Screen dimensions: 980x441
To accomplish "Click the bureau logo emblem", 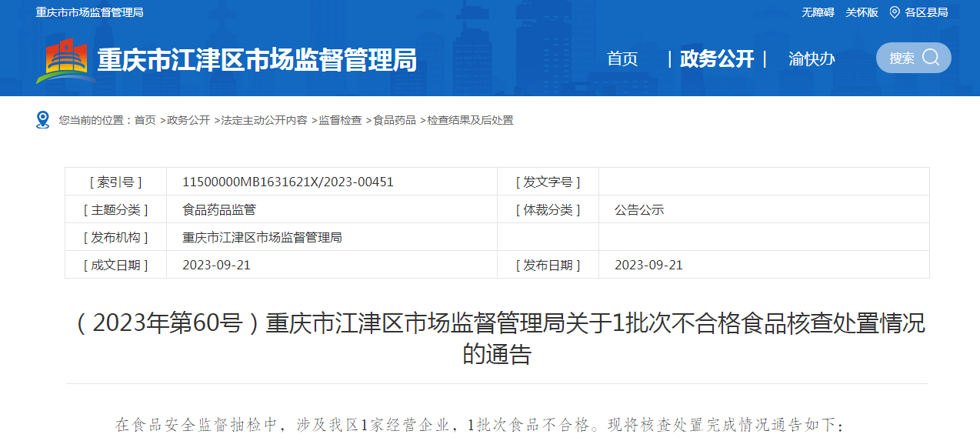I will pos(65,60).
